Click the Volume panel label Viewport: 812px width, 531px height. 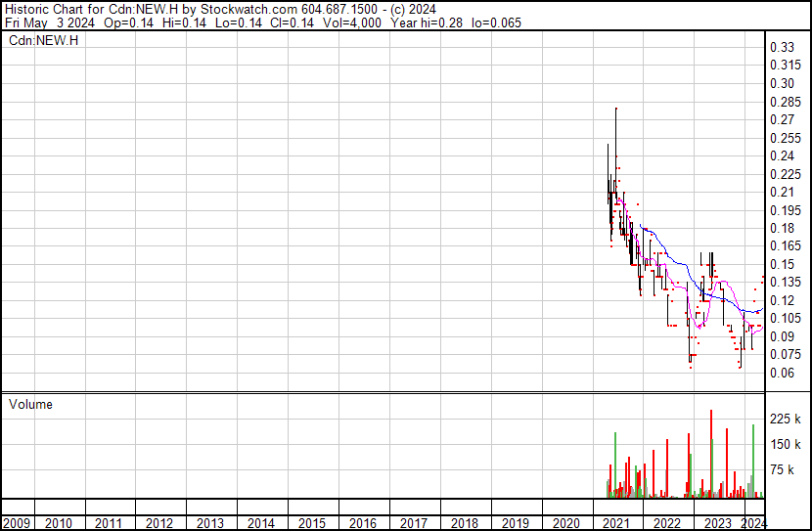coord(30,404)
